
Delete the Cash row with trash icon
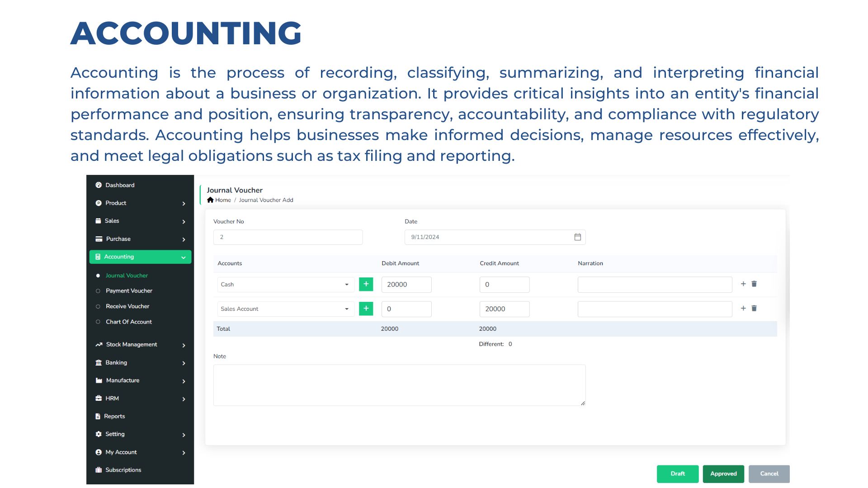click(x=754, y=284)
